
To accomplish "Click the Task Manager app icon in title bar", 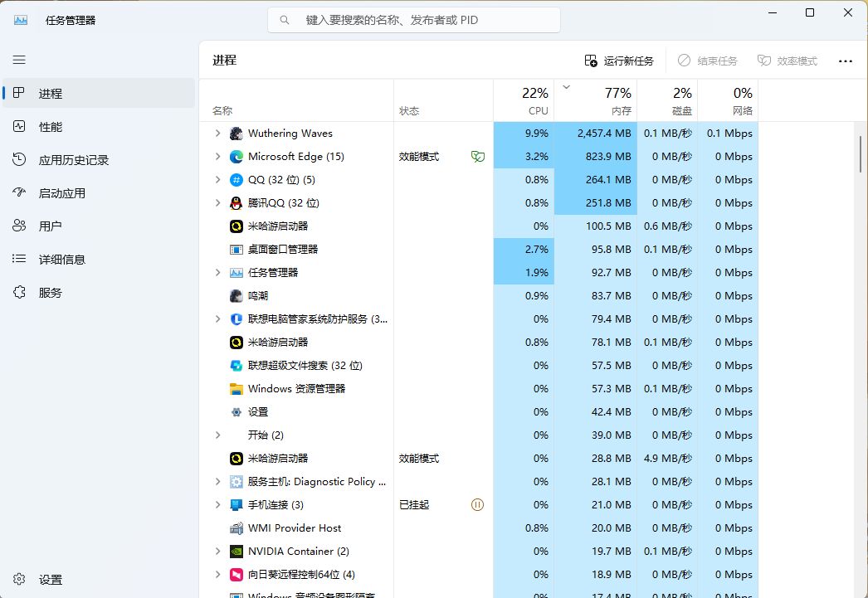I will pyautogui.click(x=21, y=20).
